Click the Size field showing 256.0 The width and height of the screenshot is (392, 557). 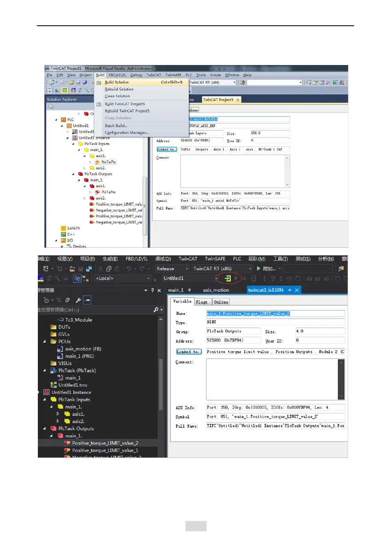tap(270, 133)
